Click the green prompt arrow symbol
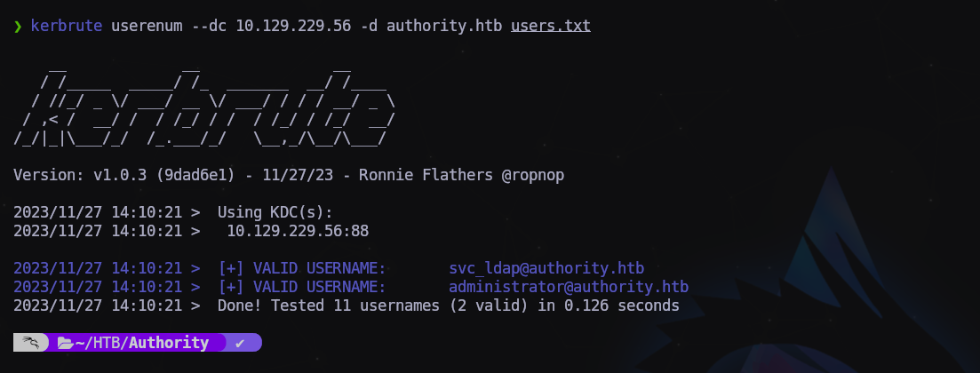The image size is (980, 373). click(x=18, y=27)
